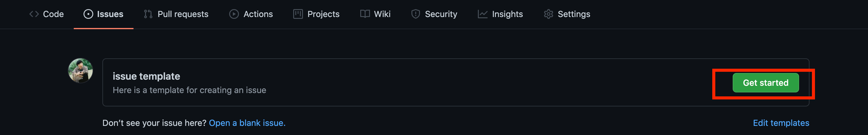
Task: Click the Projects board icon
Action: tap(297, 14)
